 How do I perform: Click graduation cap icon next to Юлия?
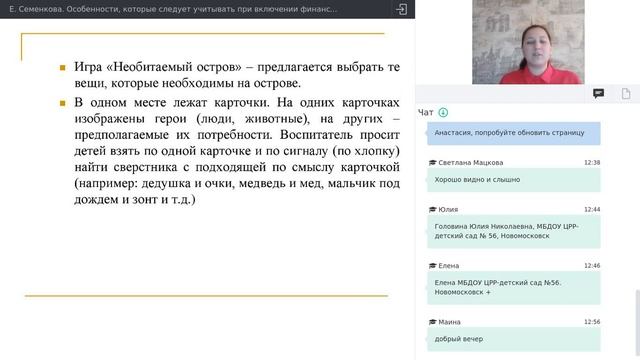point(433,209)
